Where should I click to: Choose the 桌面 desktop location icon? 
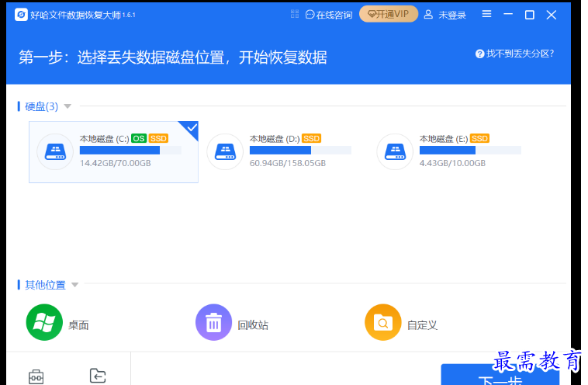point(44,322)
